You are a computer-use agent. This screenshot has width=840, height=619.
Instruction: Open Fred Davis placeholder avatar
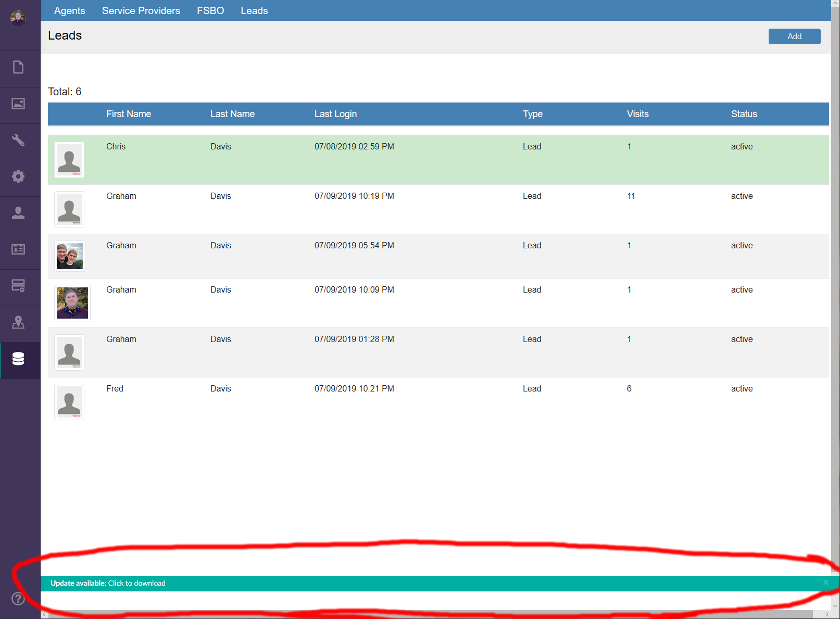[69, 402]
